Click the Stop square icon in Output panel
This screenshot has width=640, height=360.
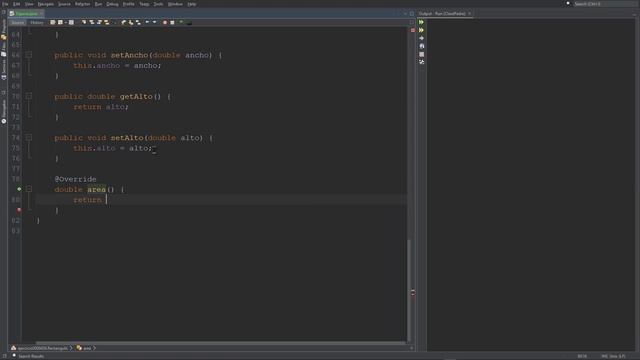(422, 54)
